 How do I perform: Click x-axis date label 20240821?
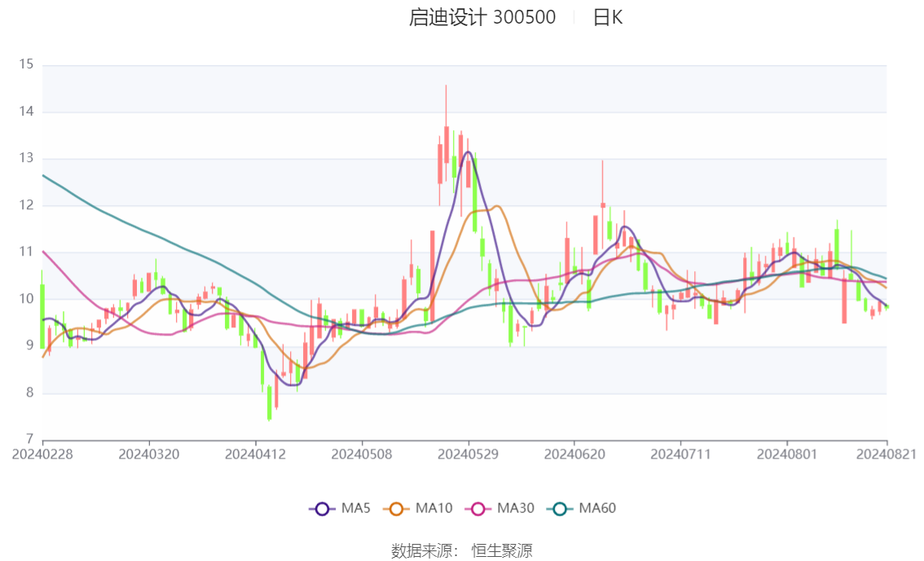(887, 454)
